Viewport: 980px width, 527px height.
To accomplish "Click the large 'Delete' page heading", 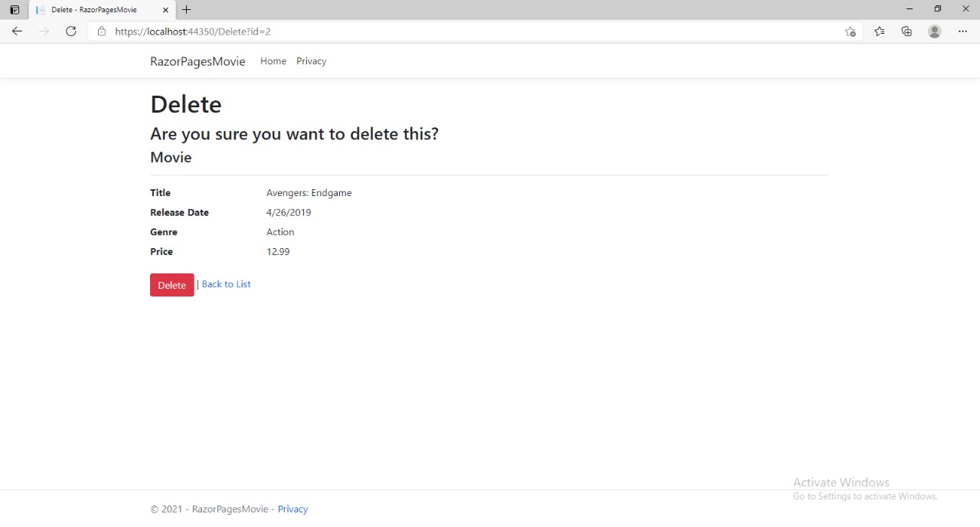I will tap(186, 104).
